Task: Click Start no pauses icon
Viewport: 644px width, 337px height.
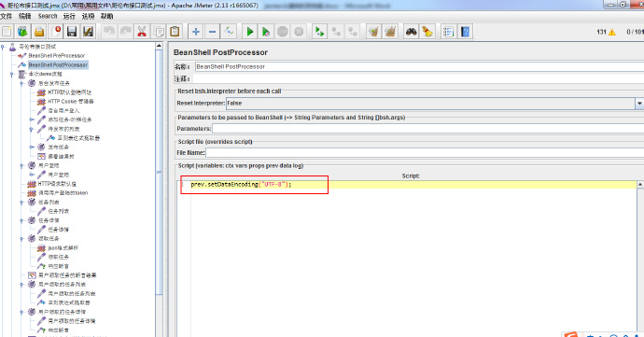Action: tap(266, 32)
